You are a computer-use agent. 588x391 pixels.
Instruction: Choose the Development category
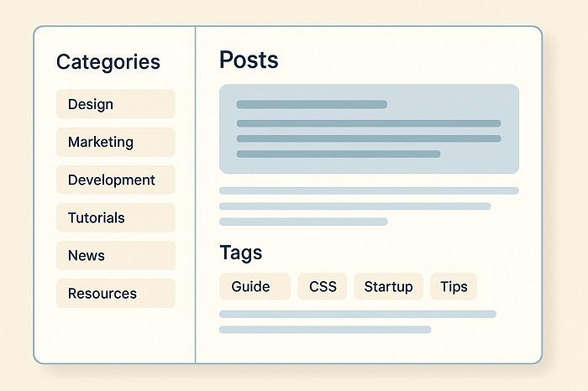[116, 180]
